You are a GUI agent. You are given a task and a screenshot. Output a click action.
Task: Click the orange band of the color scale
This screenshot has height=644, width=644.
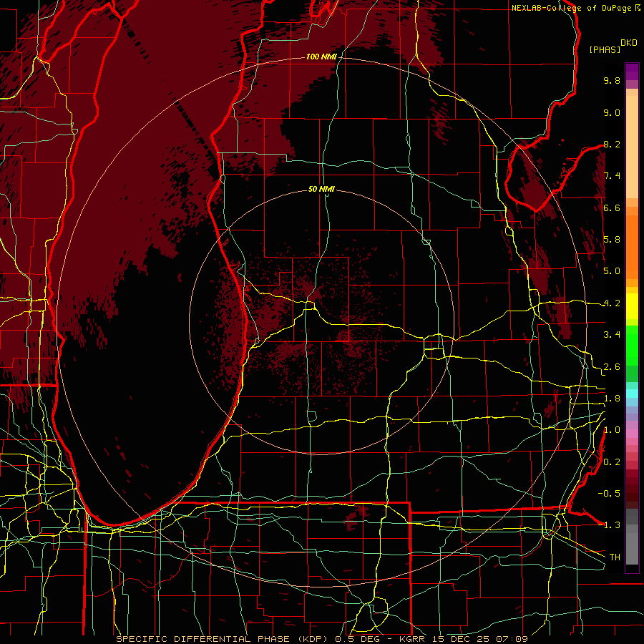632,246
